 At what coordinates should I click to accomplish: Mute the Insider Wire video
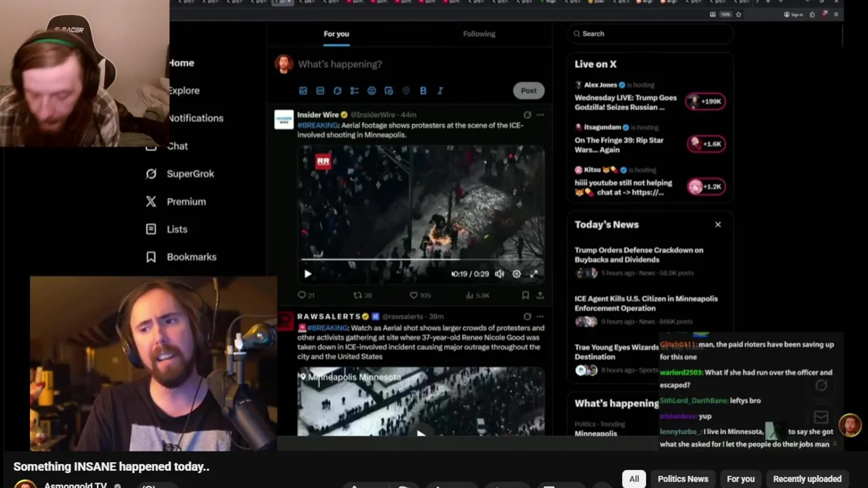499,274
